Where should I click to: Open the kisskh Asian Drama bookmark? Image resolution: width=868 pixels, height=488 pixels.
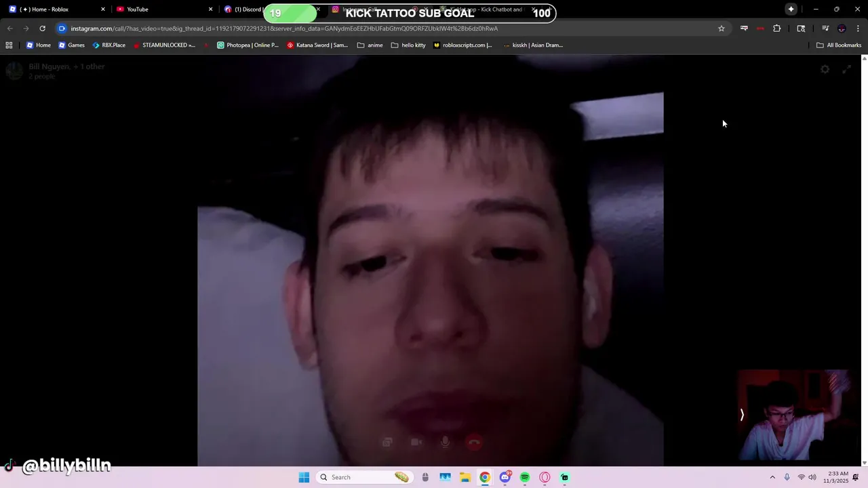pyautogui.click(x=533, y=45)
